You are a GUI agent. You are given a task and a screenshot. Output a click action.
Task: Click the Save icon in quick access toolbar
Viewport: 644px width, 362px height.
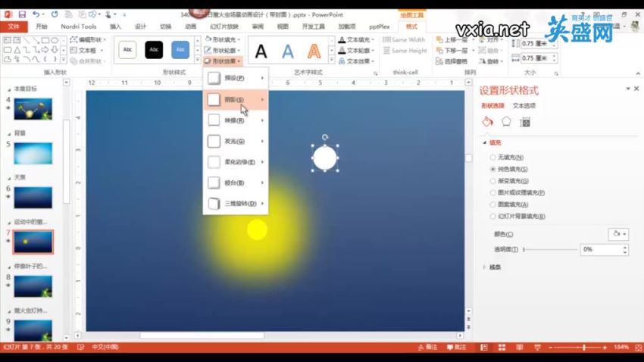[x=21, y=14]
